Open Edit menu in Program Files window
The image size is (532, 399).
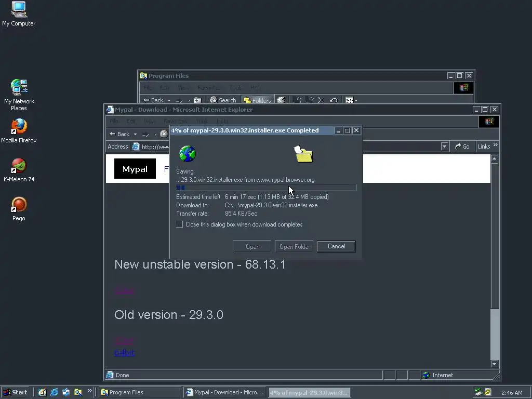pyautogui.click(x=165, y=88)
